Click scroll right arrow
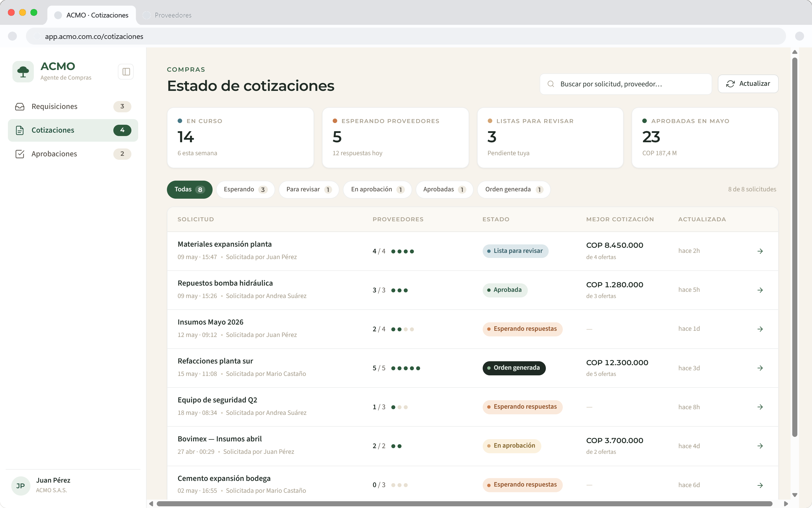The width and height of the screenshot is (812, 508). pos(785,504)
